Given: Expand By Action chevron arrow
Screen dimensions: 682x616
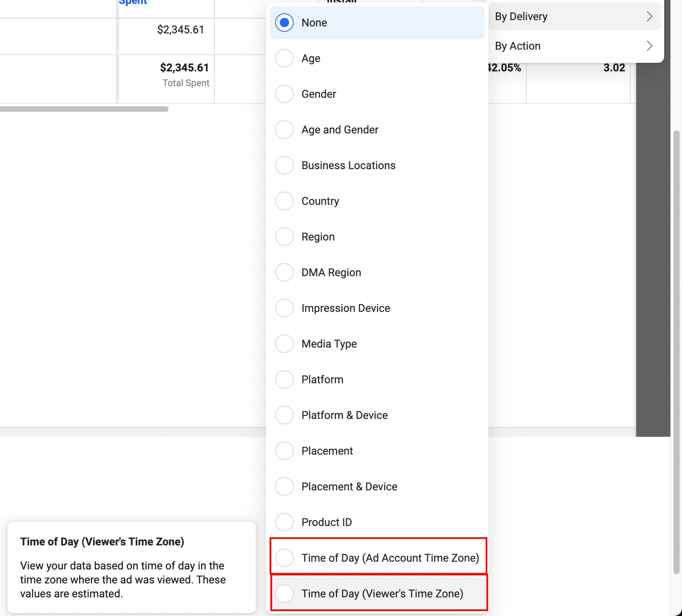Looking at the screenshot, I should [649, 46].
